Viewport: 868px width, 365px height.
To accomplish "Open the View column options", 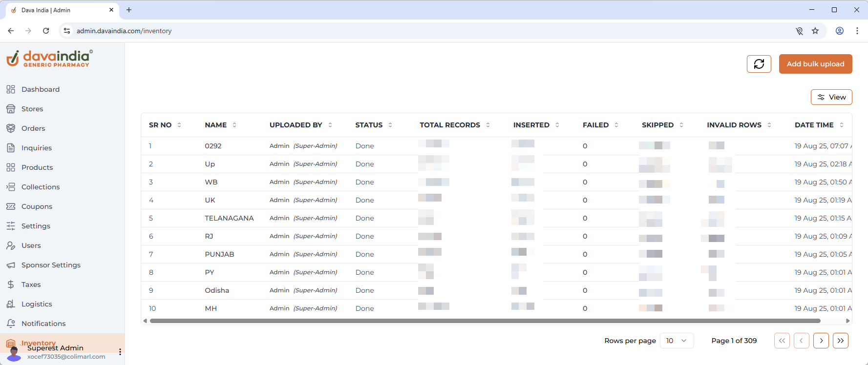I will coord(831,97).
